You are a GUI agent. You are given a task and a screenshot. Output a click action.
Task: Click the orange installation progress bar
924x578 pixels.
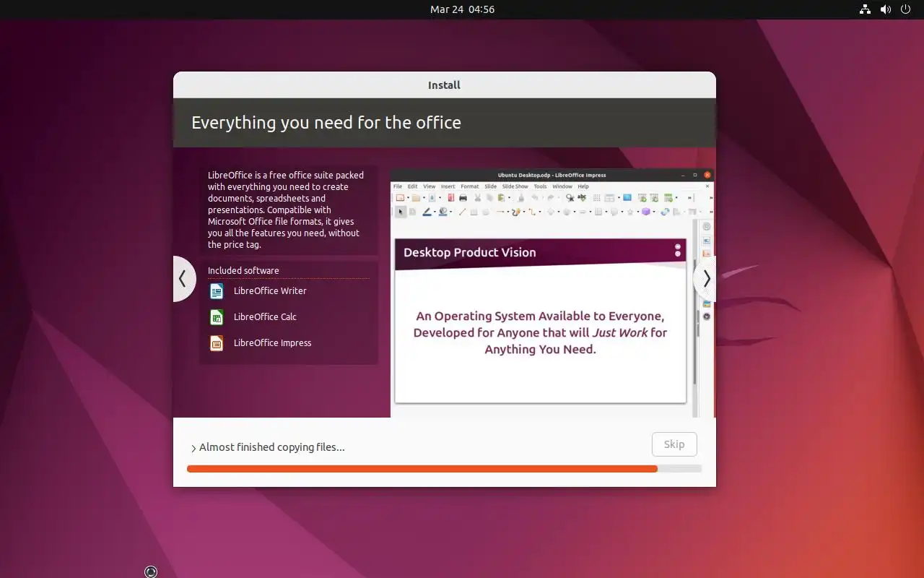pos(444,469)
